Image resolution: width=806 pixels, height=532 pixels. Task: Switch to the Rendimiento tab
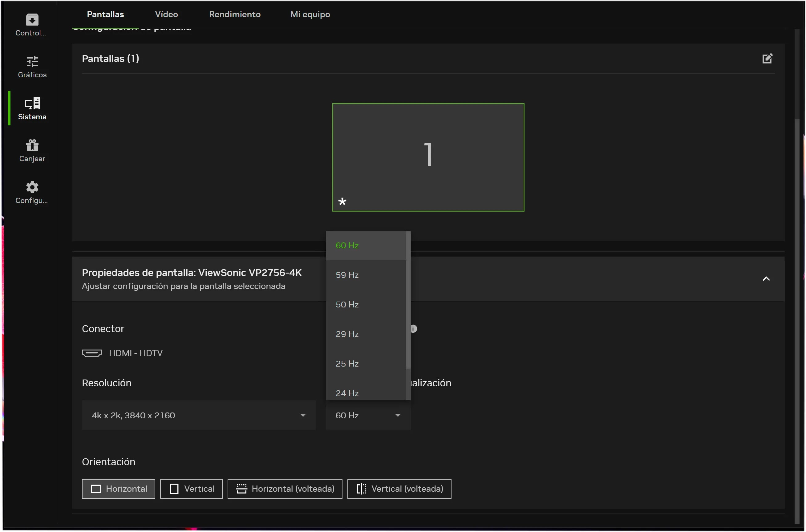(x=234, y=14)
